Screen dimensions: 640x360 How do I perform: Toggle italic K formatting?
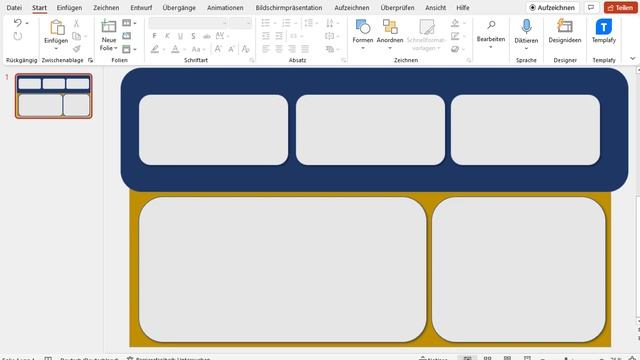click(167, 36)
